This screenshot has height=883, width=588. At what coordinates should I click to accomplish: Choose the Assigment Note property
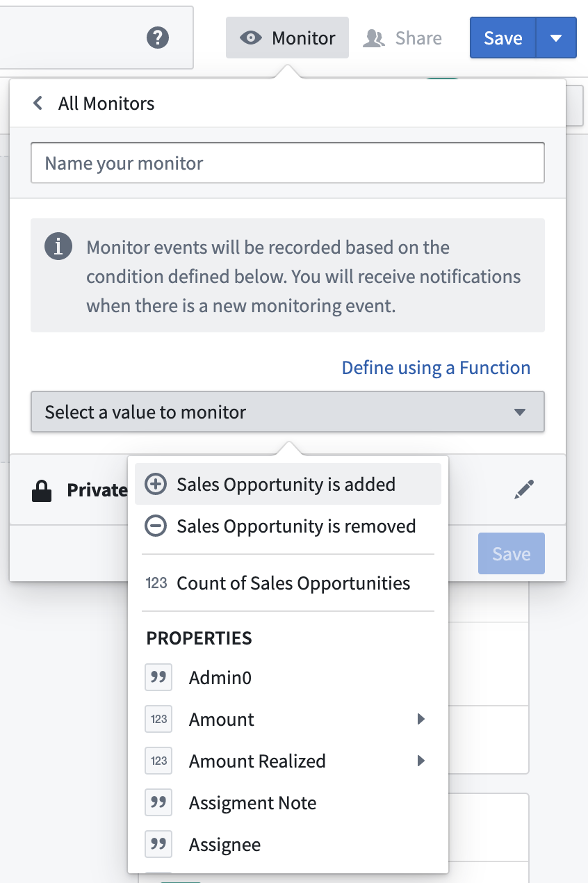[x=288, y=802]
